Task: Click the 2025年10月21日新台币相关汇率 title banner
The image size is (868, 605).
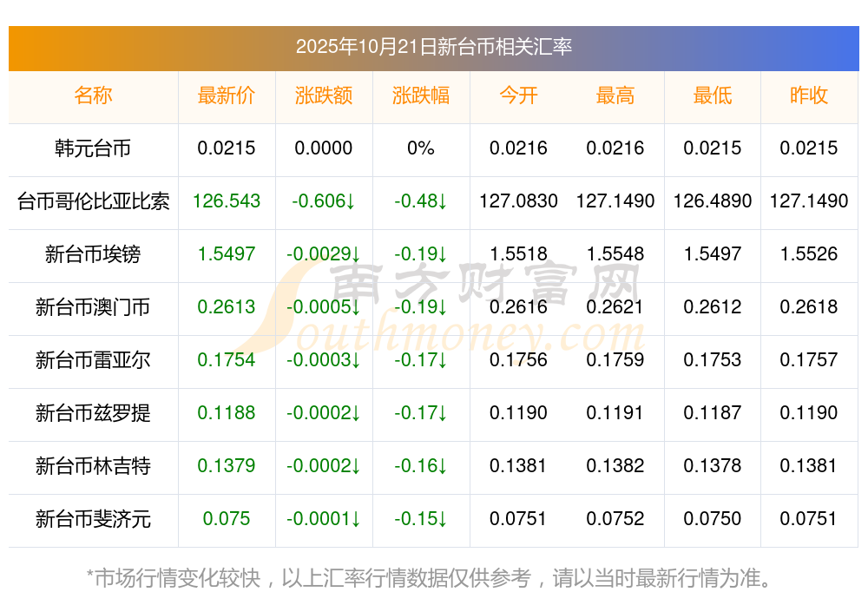Action: coord(433,47)
